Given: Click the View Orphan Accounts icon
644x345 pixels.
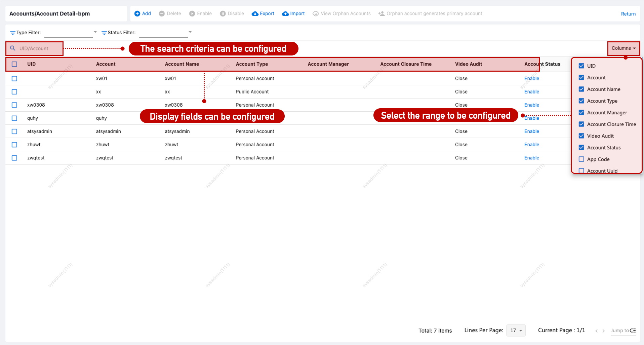Looking at the screenshot, I should (x=315, y=13).
